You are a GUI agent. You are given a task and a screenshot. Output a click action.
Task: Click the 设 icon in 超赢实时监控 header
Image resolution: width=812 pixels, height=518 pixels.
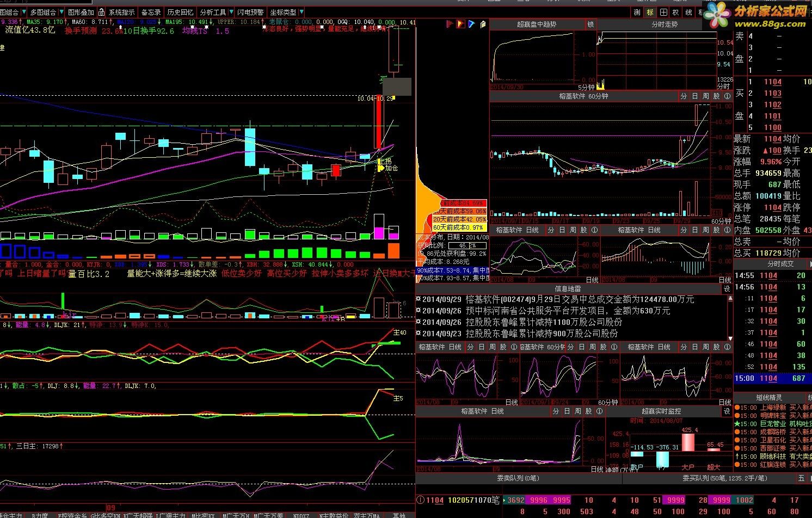(727, 411)
